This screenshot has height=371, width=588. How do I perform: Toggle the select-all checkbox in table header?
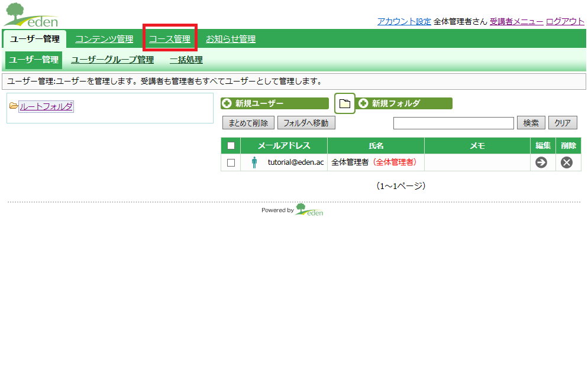coord(231,146)
